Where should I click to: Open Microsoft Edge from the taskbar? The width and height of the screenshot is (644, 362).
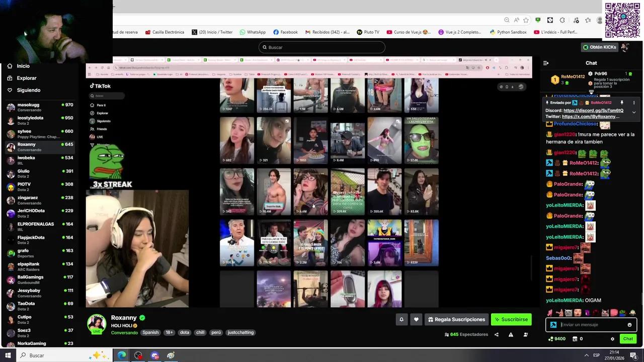[x=122, y=355]
